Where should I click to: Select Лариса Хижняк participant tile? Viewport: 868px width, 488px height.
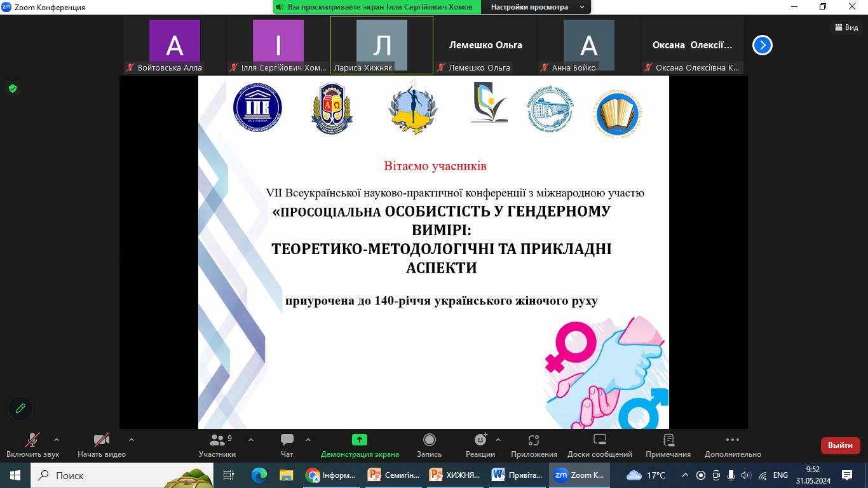381,45
